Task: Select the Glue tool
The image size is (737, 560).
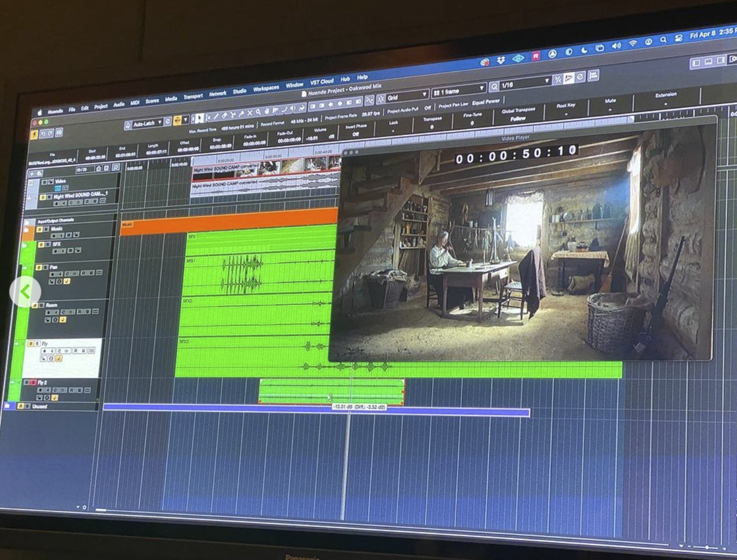Action: click(241, 114)
